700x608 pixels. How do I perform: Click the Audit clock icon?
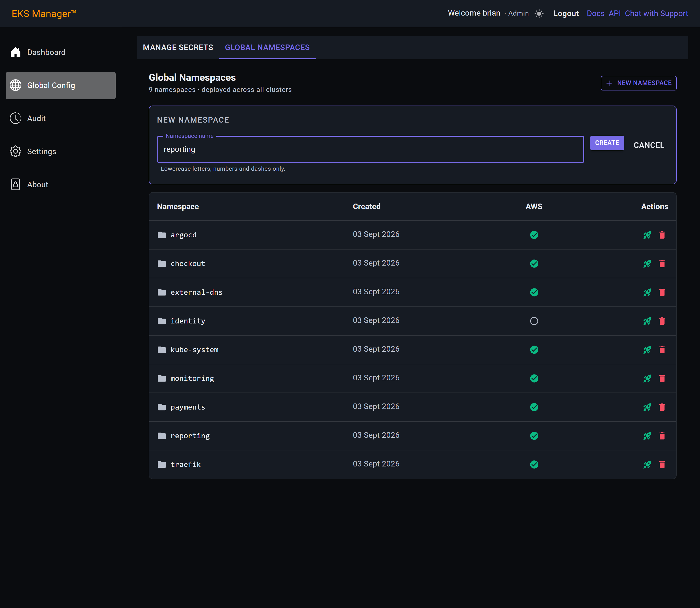pos(16,118)
